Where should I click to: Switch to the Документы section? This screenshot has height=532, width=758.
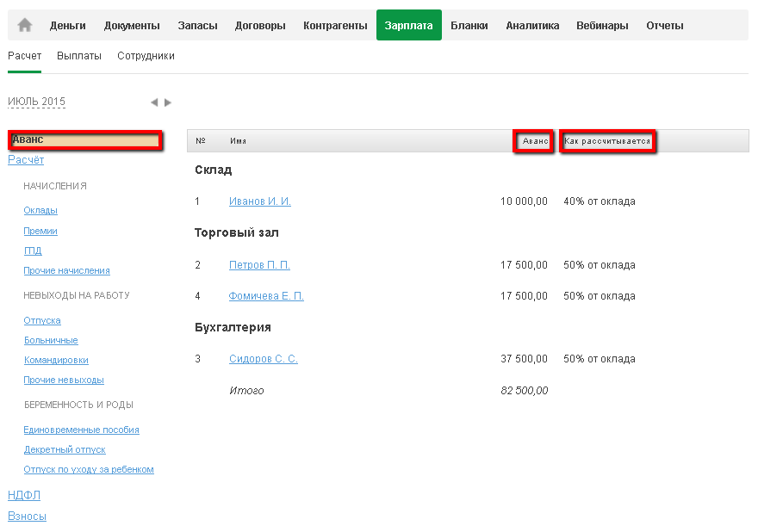point(131,26)
